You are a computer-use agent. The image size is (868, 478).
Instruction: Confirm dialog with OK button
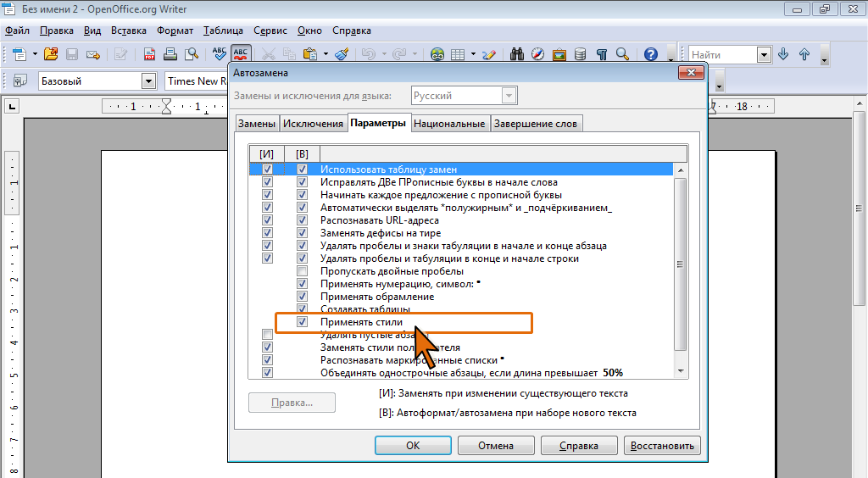coord(413,445)
